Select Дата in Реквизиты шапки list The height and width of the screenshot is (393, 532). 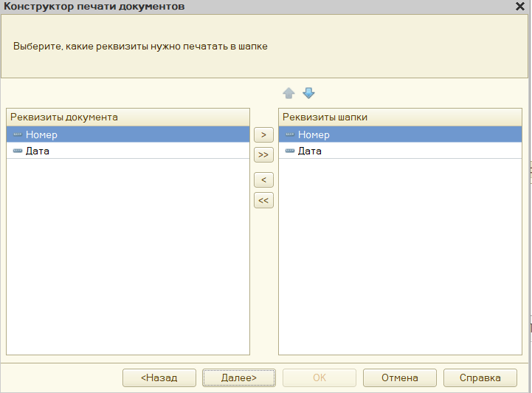309,151
